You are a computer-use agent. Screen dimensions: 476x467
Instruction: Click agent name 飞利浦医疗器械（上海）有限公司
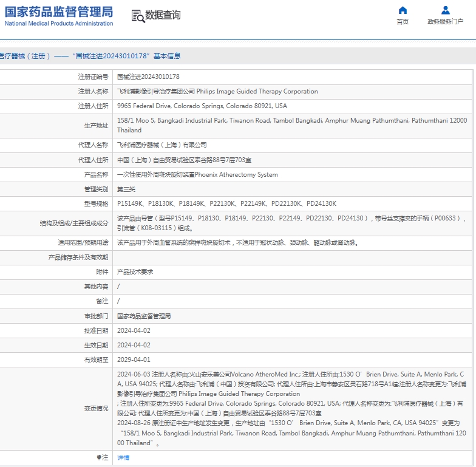[161, 145]
